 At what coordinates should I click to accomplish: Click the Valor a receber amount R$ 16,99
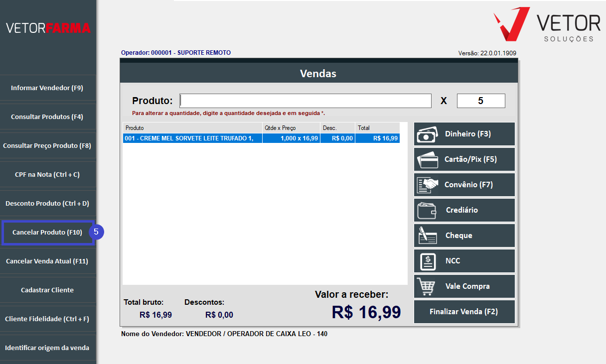(x=366, y=312)
